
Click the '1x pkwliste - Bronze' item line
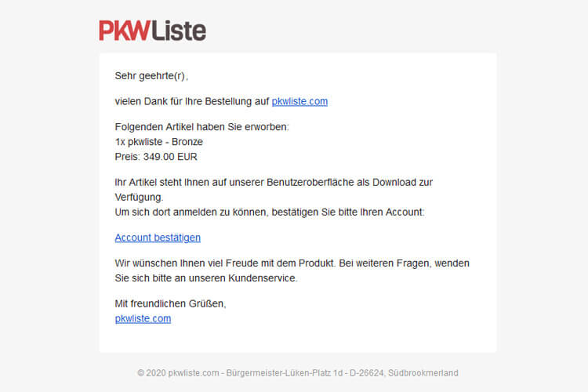coord(158,142)
